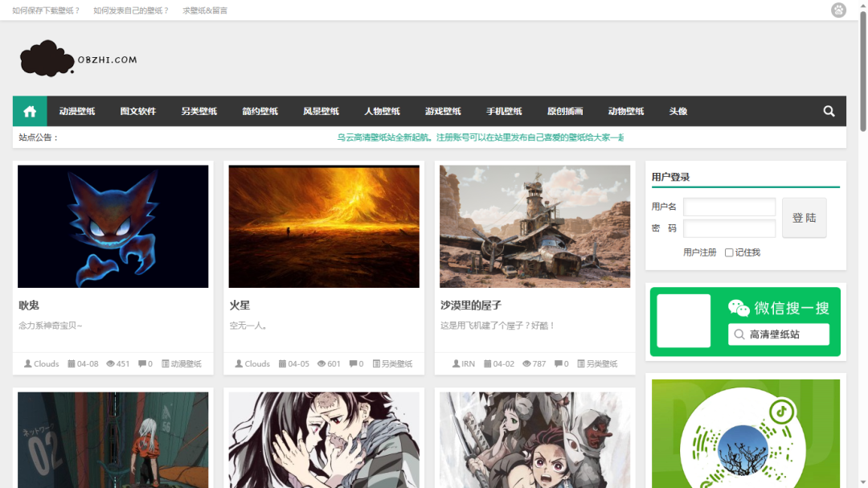
Task: Click the white QR placeholder in WeChat banner
Action: [x=684, y=322]
